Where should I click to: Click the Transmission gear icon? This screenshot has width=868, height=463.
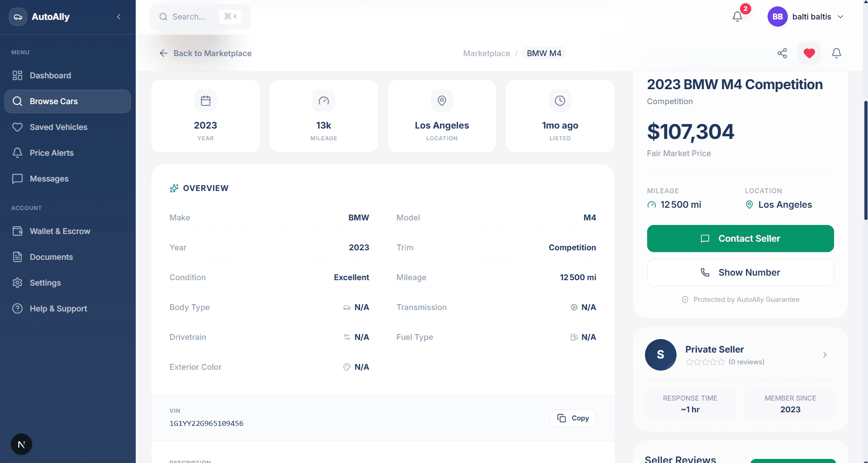[574, 307]
